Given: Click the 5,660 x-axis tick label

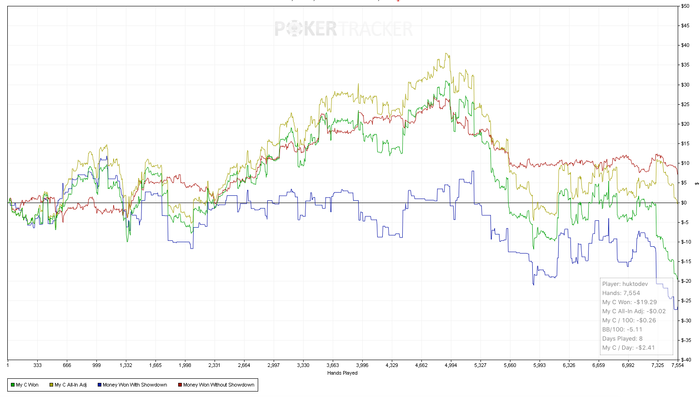Looking at the screenshot, I should coord(509,365).
